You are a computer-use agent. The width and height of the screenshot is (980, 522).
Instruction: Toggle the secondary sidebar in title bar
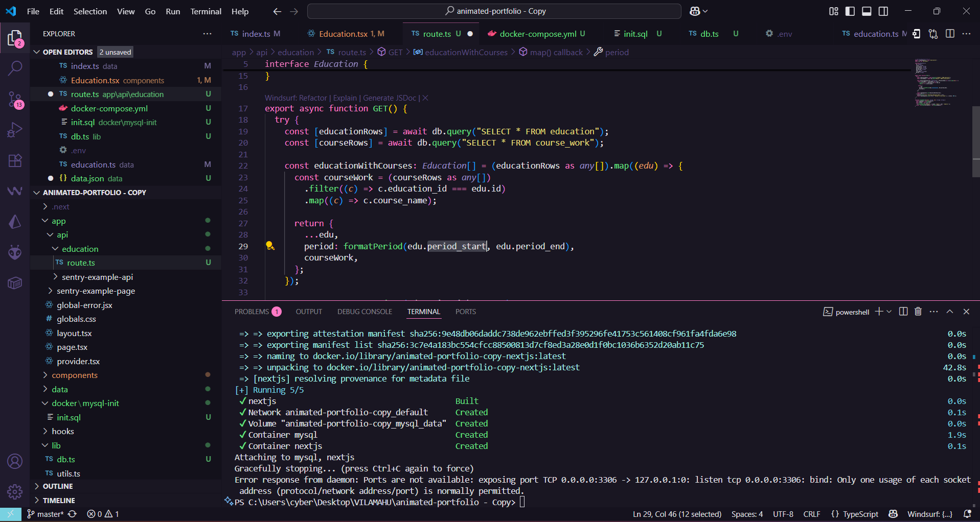click(x=883, y=11)
